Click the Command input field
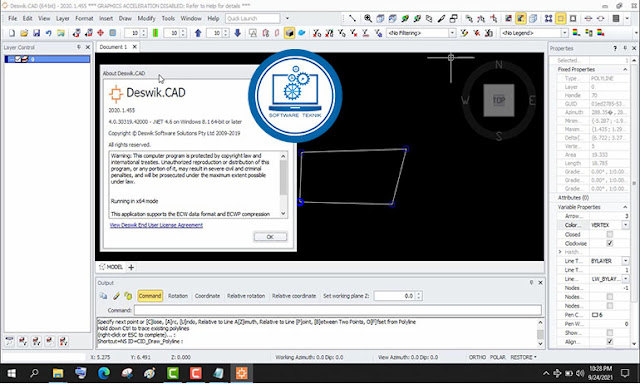The height and width of the screenshot is (384, 640). 338,310
